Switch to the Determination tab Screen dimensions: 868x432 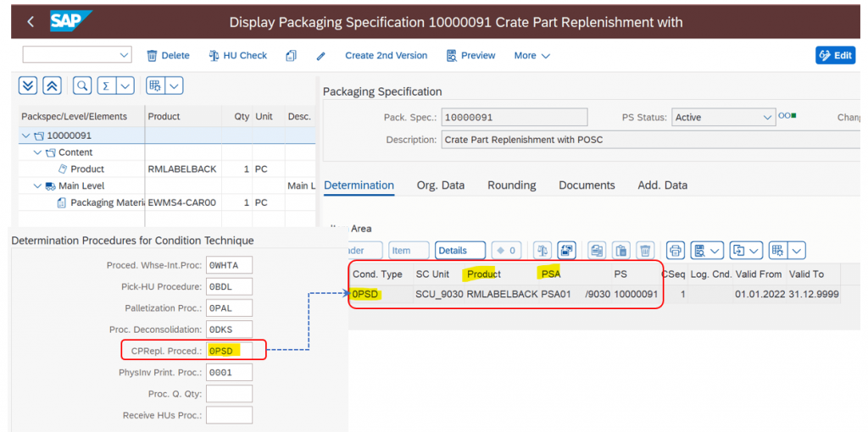pos(359,186)
